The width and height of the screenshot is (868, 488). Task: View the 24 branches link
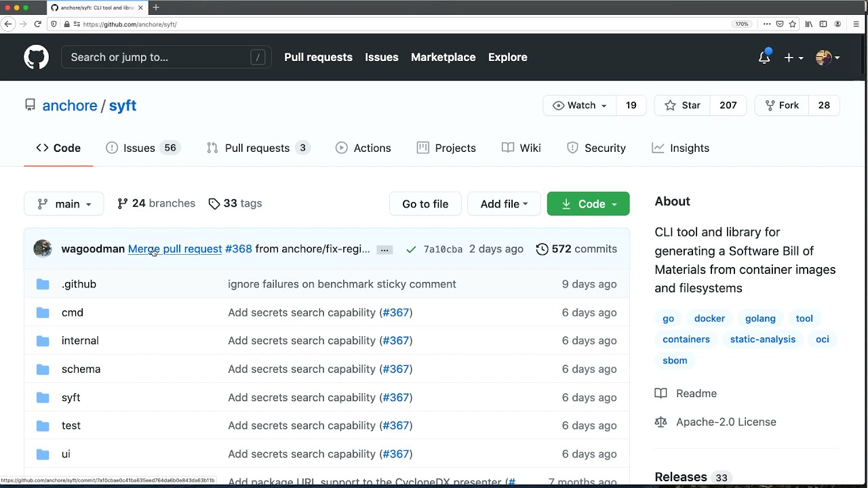[x=156, y=203]
